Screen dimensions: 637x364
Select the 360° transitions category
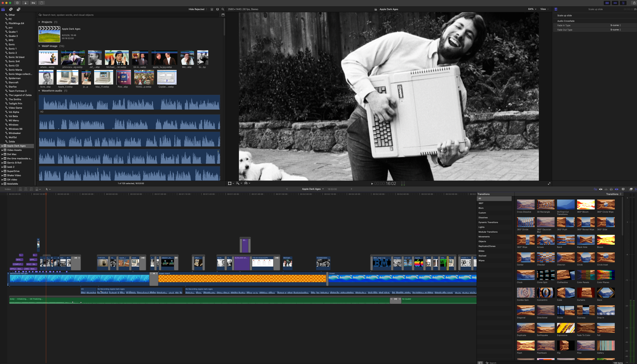pyautogui.click(x=494, y=203)
